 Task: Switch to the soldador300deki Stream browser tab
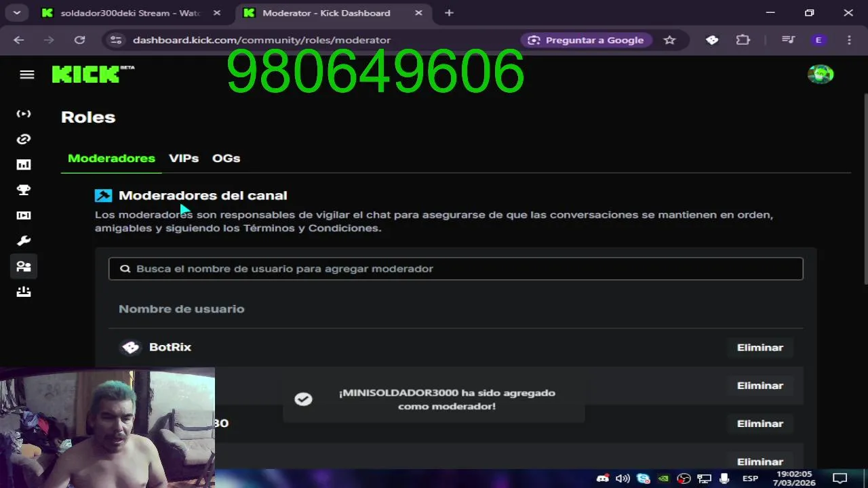[x=131, y=13]
